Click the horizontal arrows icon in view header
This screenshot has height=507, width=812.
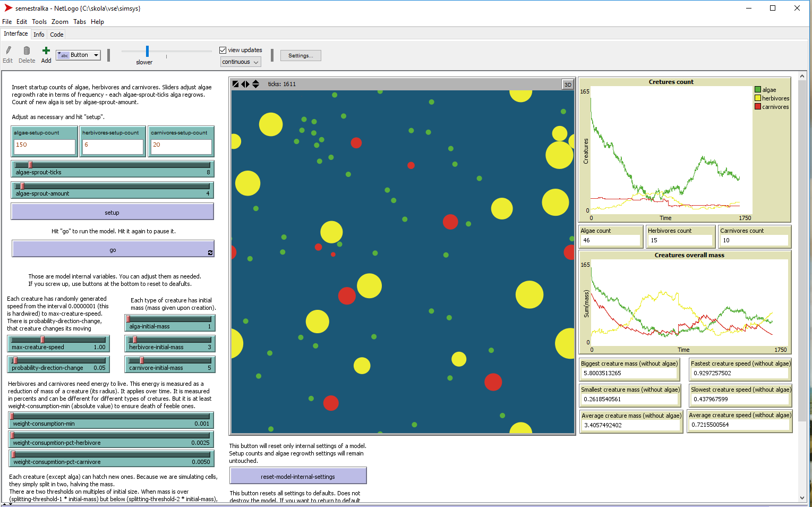245,83
